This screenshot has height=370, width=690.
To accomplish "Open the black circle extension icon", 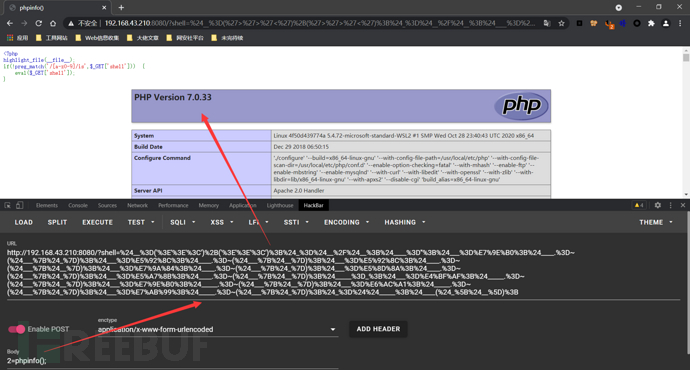I will click(x=637, y=23).
